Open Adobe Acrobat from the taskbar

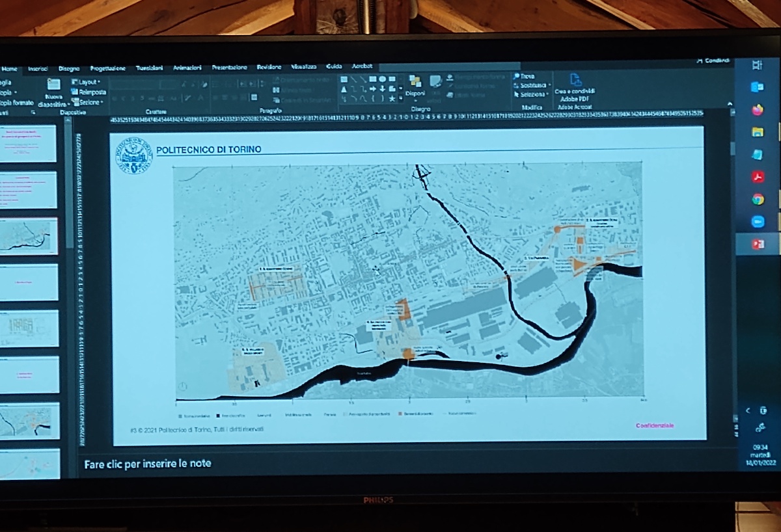pyautogui.click(x=758, y=177)
